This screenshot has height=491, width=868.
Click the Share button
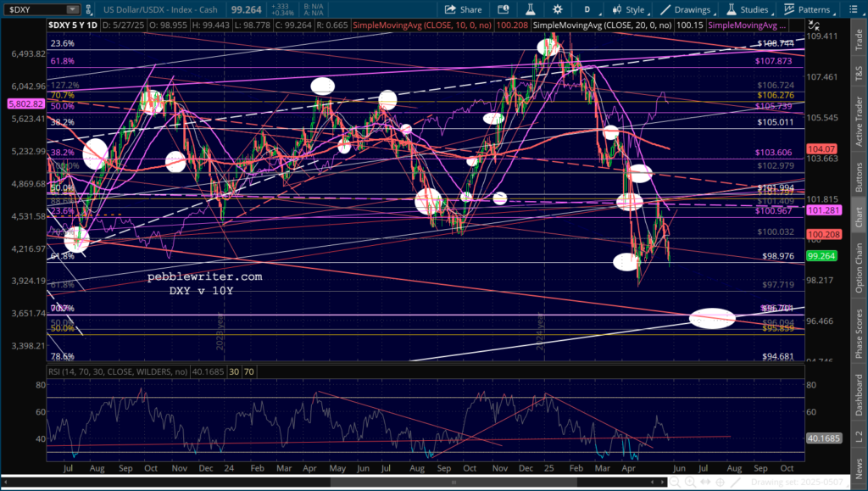[x=464, y=10]
